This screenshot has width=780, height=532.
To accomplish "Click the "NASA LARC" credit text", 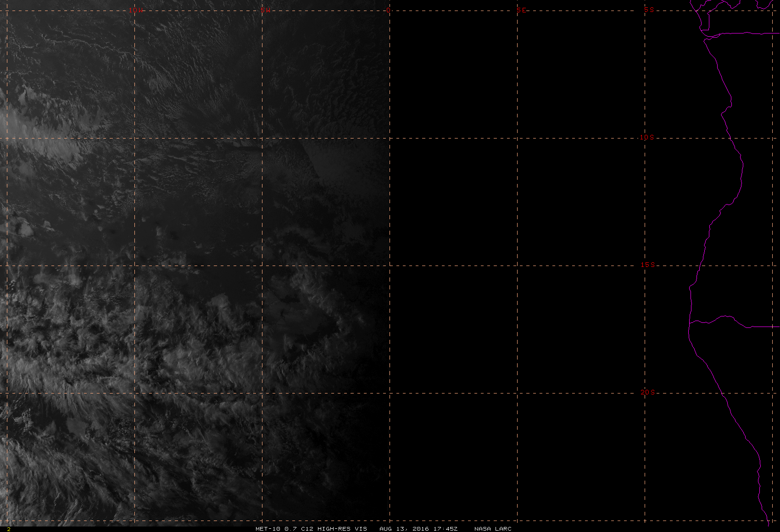I will pyautogui.click(x=493, y=529).
